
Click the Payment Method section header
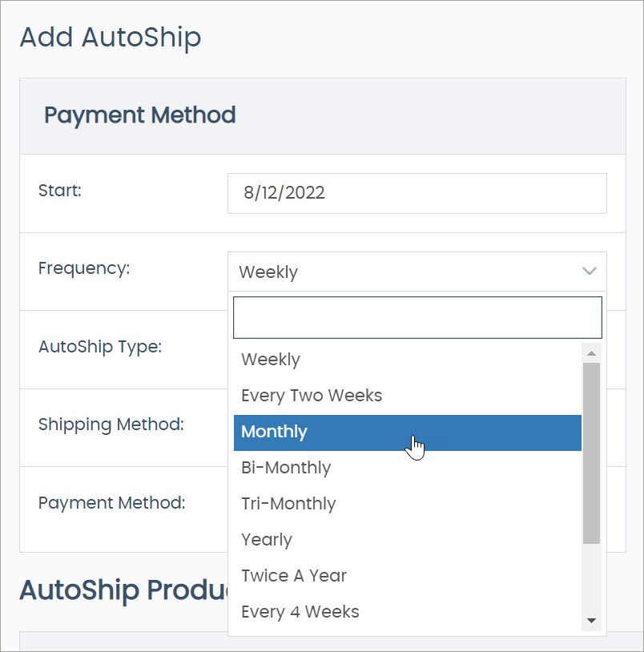pos(139,115)
